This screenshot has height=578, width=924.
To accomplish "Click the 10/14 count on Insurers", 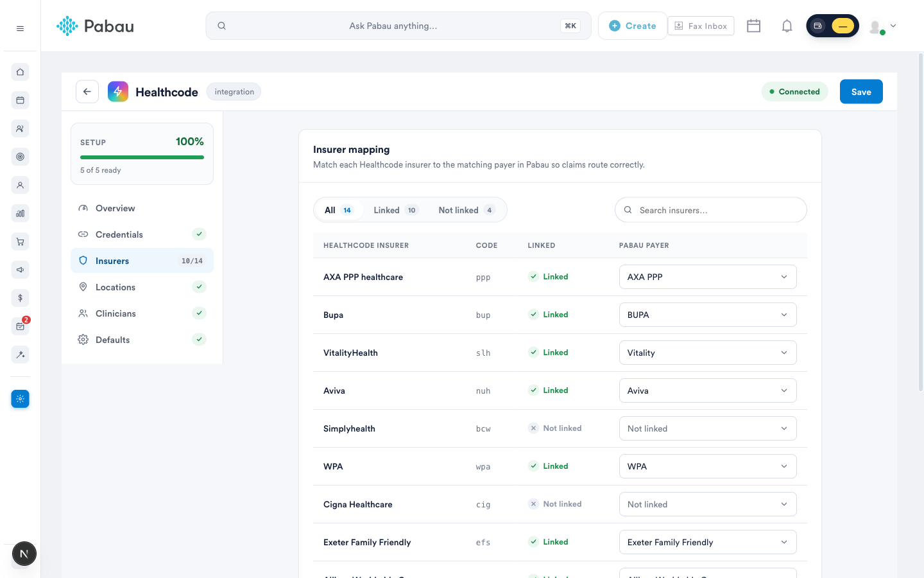I will 192,261.
